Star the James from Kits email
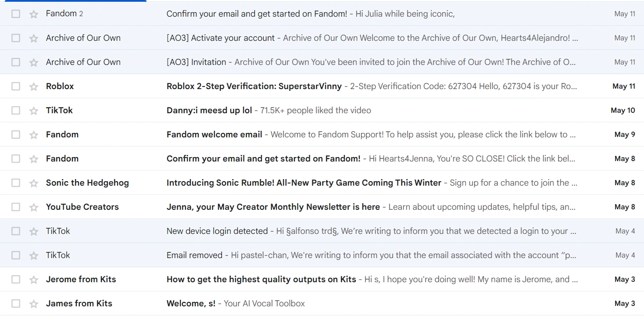The image size is (644, 316). pos(34,304)
